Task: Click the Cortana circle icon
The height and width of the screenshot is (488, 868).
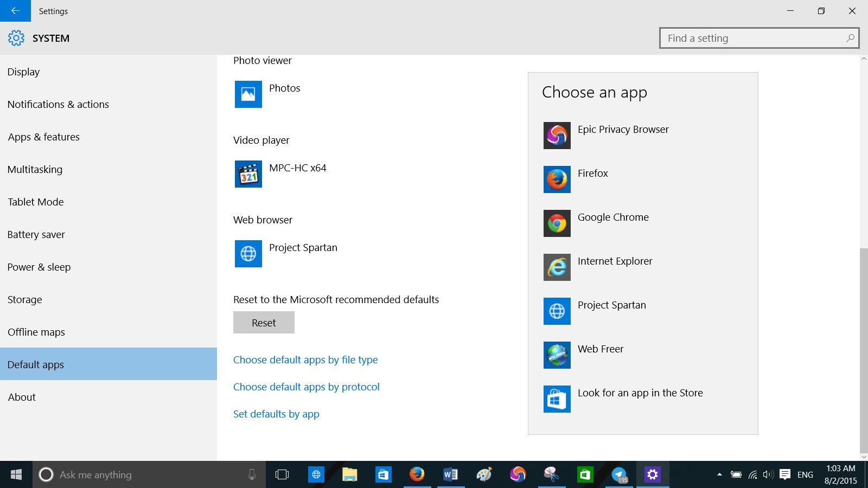Action: pyautogui.click(x=46, y=474)
